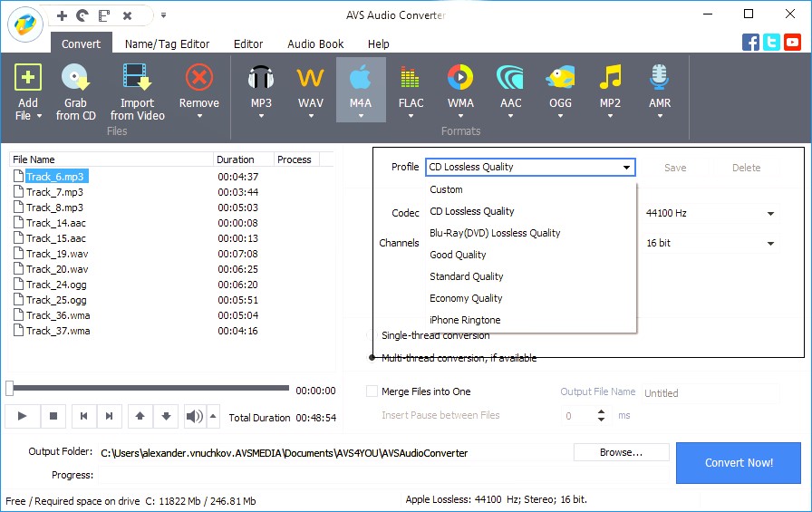812x512 pixels.
Task: Click the Save profile button
Action: (675, 168)
